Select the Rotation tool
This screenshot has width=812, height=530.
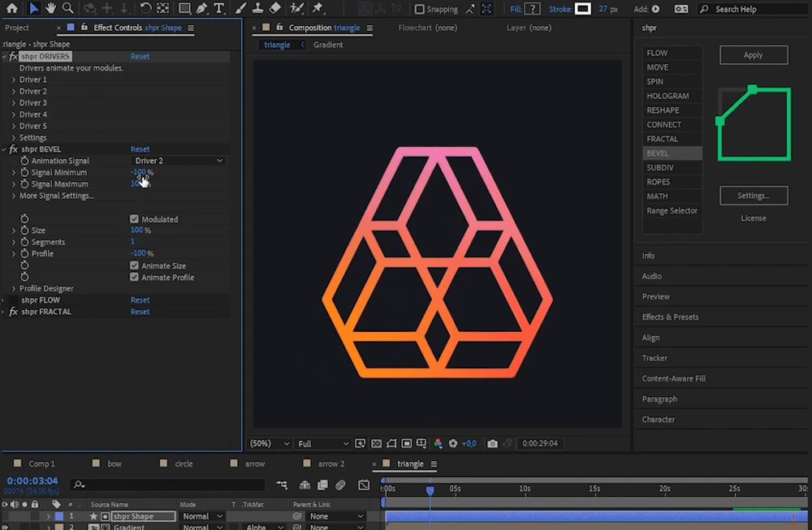[x=145, y=9]
